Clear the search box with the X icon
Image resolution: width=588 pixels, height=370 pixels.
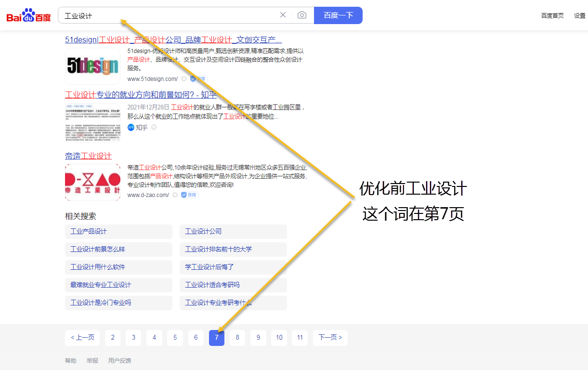tap(283, 15)
